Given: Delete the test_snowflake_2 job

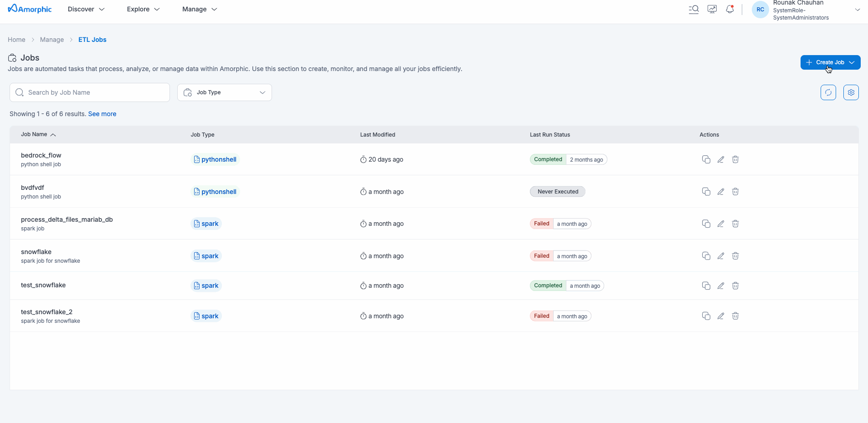Looking at the screenshot, I should pos(735,316).
